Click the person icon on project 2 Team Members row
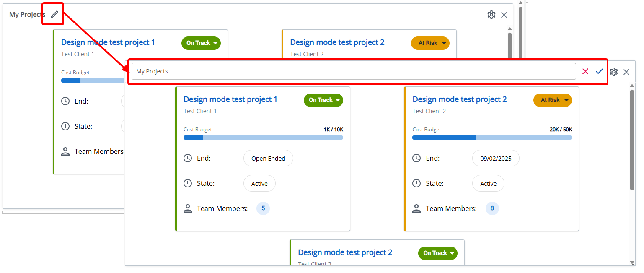Image resolution: width=644 pixels, height=273 pixels. point(416,208)
